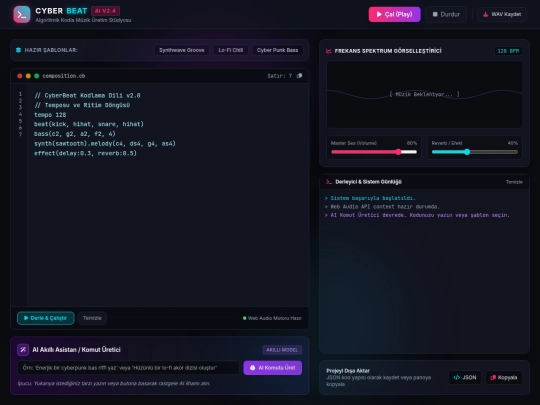Clear the system log with Temizle link
The width and height of the screenshot is (540, 405).
coord(514,182)
